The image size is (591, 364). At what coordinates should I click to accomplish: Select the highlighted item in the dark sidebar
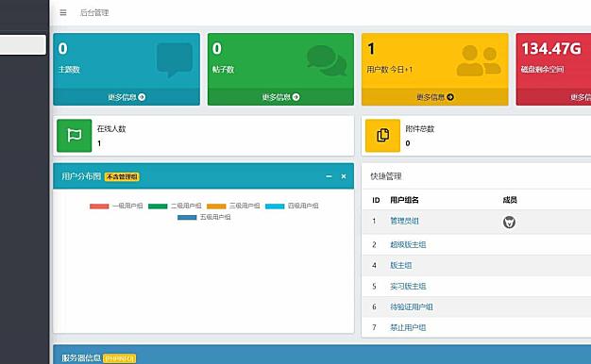pyautogui.click(x=23, y=45)
